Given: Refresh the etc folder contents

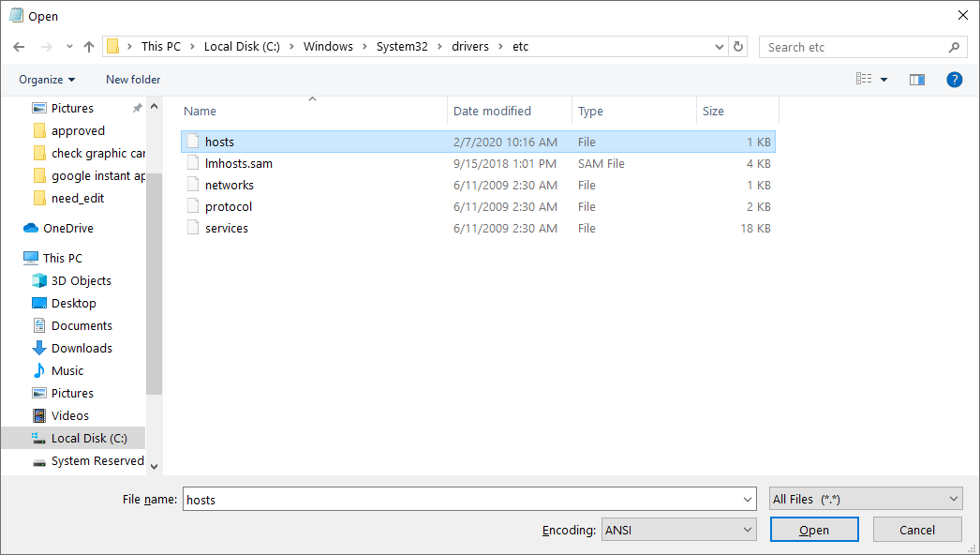Looking at the screenshot, I should point(739,45).
